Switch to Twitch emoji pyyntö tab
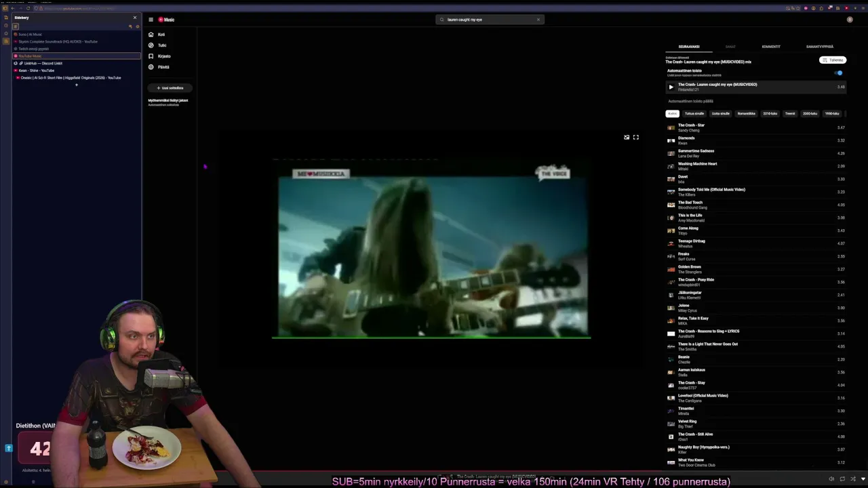The height and width of the screenshot is (488, 868). point(76,49)
